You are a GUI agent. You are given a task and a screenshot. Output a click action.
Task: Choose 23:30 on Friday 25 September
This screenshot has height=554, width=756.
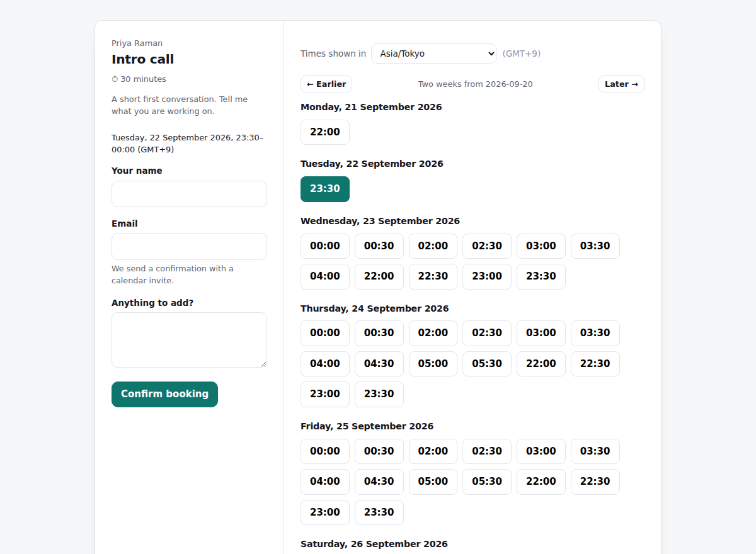pyautogui.click(x=379, y=512)
